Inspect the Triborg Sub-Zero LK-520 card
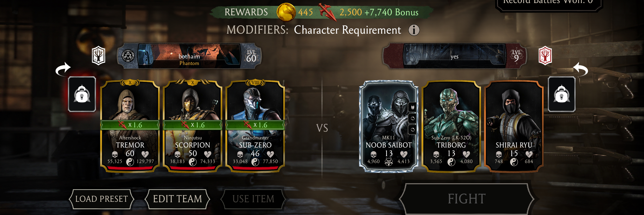This screenshot has height=215, width=644. [x=451, y=126]
